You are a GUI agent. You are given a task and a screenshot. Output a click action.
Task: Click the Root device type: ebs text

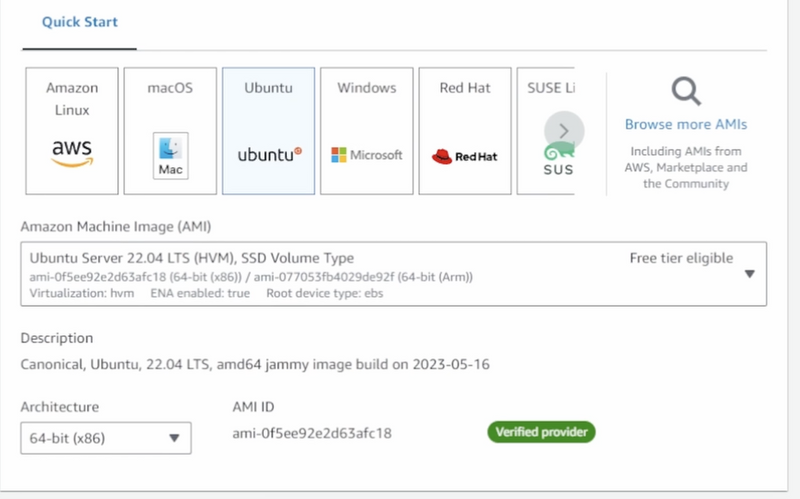click(x=324, y=293)
